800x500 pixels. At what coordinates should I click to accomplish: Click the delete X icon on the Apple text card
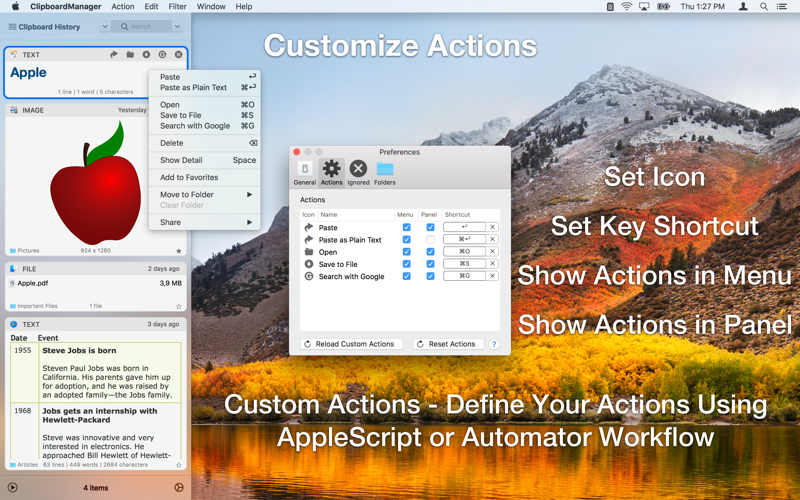coord(178,54)
